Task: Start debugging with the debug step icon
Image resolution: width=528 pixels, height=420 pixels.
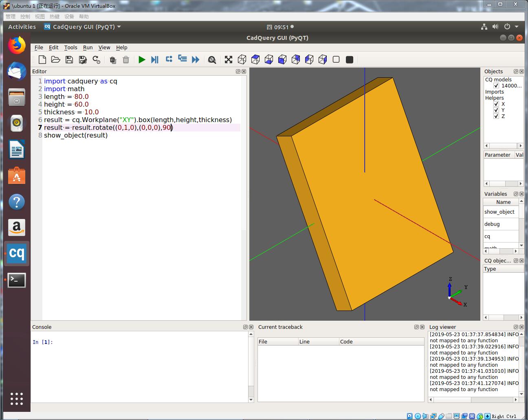Action: tap(155, 59)
